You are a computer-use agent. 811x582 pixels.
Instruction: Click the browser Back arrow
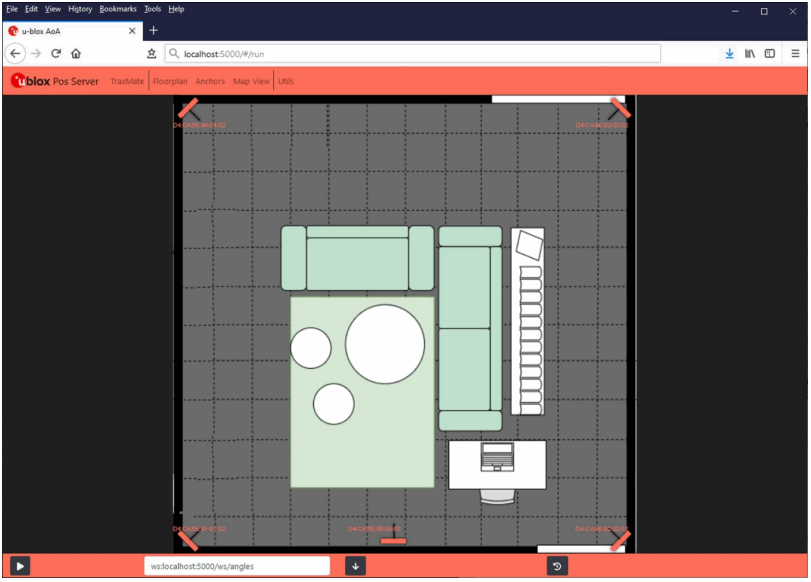(x=16, y=53)
